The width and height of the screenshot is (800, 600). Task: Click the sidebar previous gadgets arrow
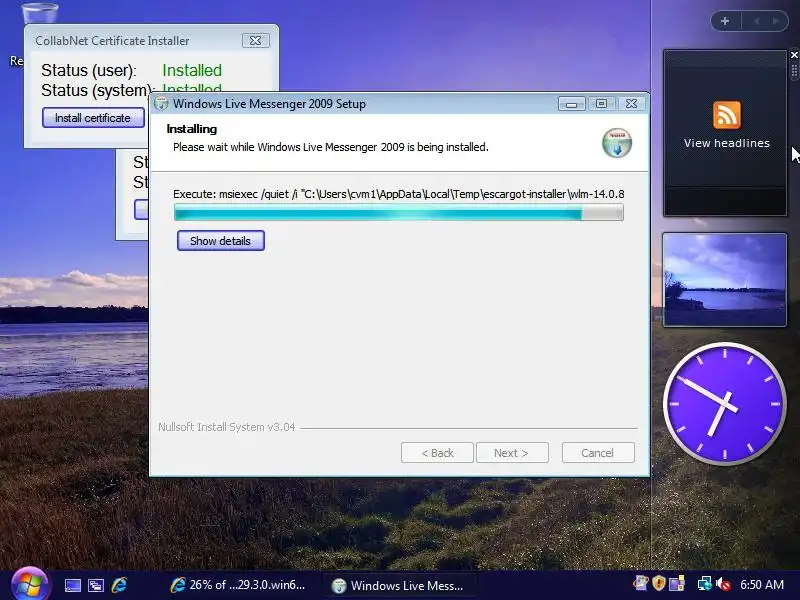756,21
